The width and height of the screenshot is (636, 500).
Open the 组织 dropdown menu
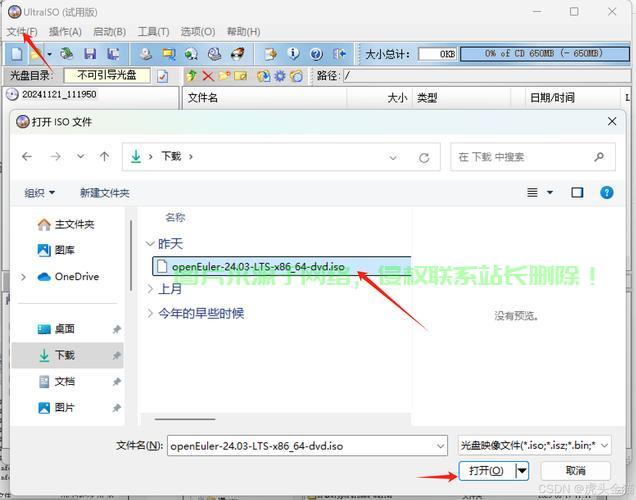(x=39, y=193)
